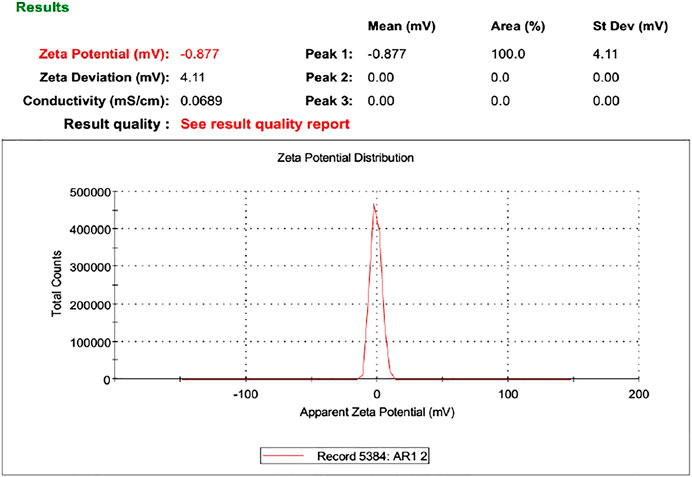Click the 'Area (%)' column header
The image size is (692, 477).
coord(518,26)
